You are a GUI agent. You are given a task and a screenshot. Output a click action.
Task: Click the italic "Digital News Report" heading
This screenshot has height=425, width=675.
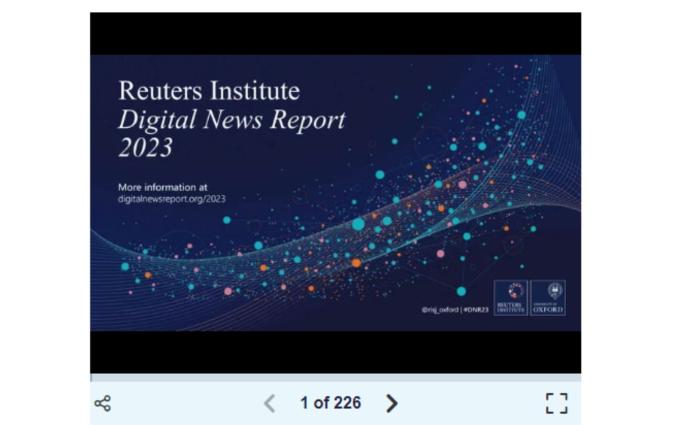click(x=231, y=120)
